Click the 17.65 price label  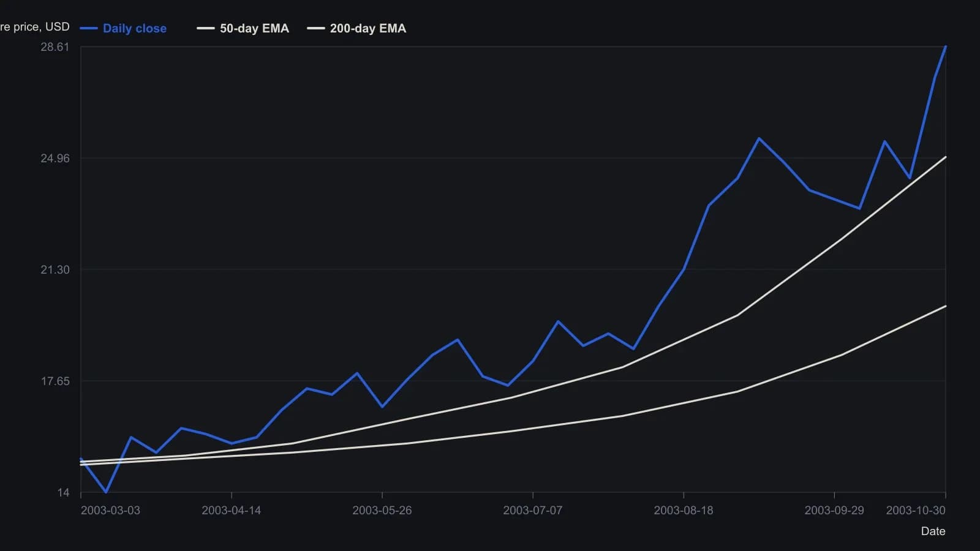pyautogui.click(x=55, y=381)
